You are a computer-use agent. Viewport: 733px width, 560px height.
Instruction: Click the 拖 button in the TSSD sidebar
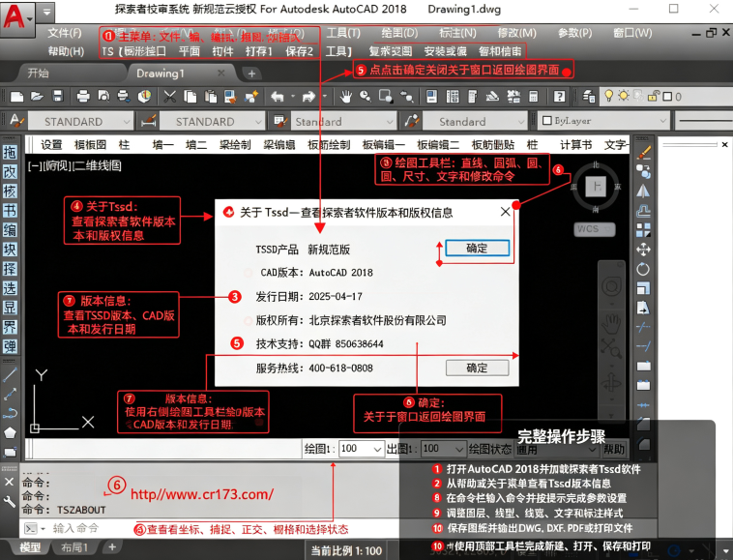coord(10,153)
